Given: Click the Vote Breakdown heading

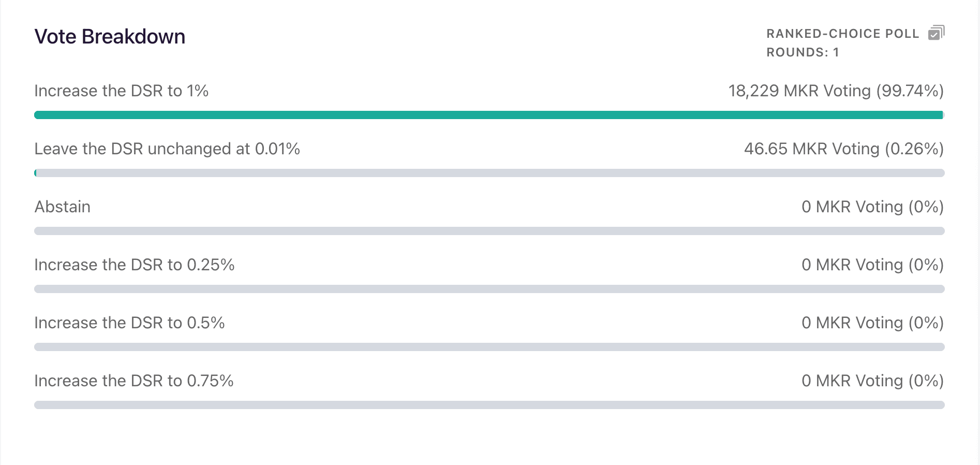Looking at the screenshot, I should point(110,37).
